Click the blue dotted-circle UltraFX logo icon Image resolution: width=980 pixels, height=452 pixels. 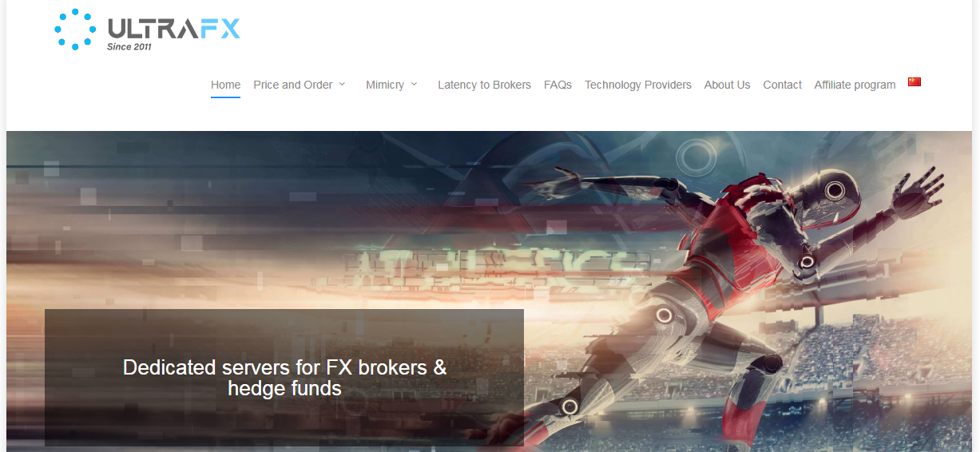click(75, 30)
